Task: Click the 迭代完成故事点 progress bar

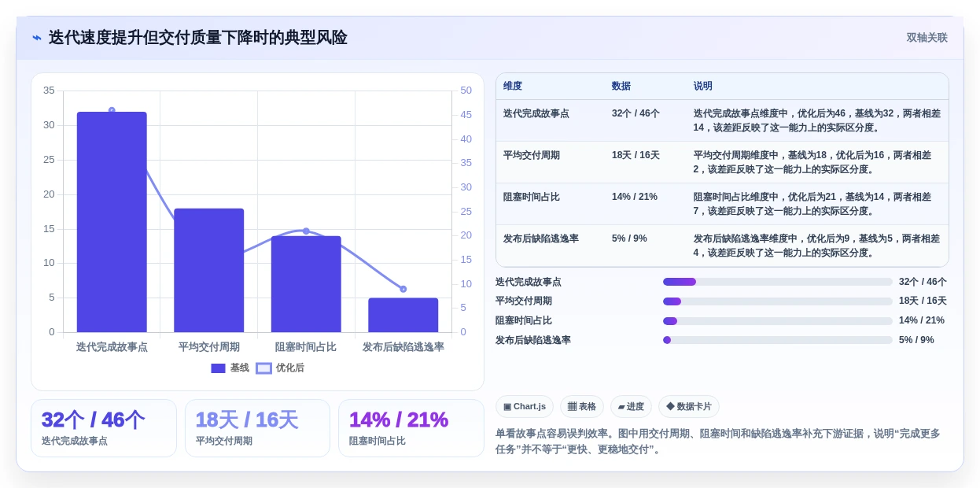Action: [778, 282]
